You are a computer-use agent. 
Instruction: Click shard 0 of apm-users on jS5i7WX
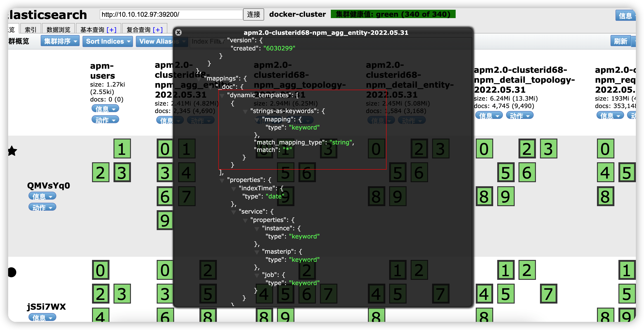coord(100,270)
